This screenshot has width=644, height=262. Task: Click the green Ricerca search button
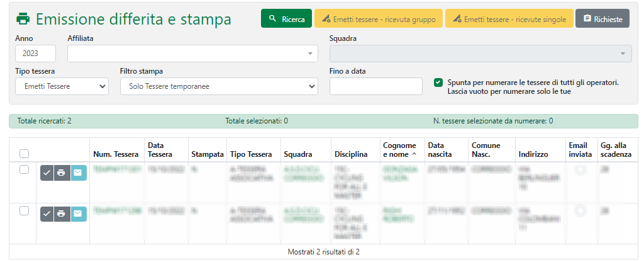tap(286, 19)
